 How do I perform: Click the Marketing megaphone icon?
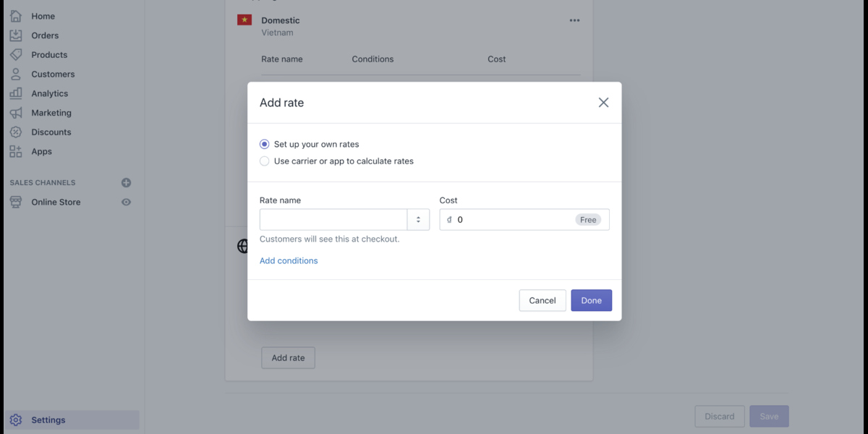tap(16, 112)
